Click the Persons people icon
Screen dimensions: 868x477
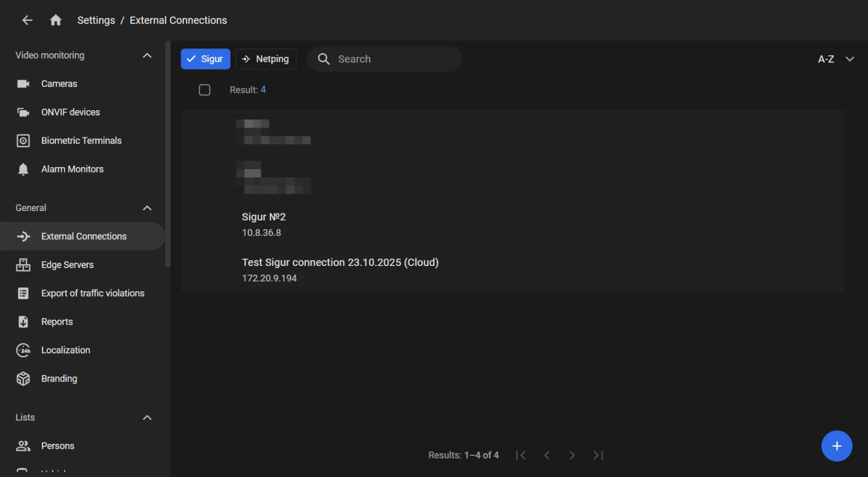click(23, 446)
